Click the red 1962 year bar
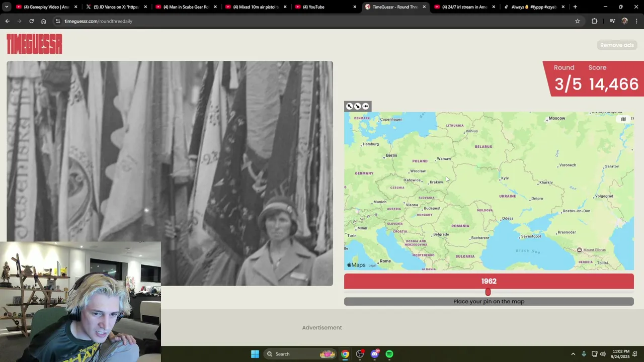Image resolution: width=644 pixels, height=362 pixels. [489, 282]
